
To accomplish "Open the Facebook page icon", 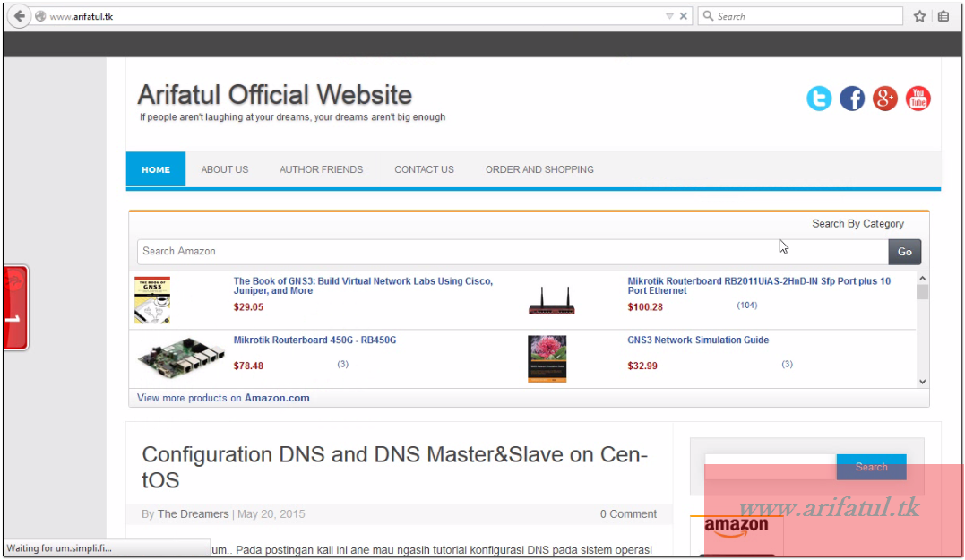I will click(852, 99).
